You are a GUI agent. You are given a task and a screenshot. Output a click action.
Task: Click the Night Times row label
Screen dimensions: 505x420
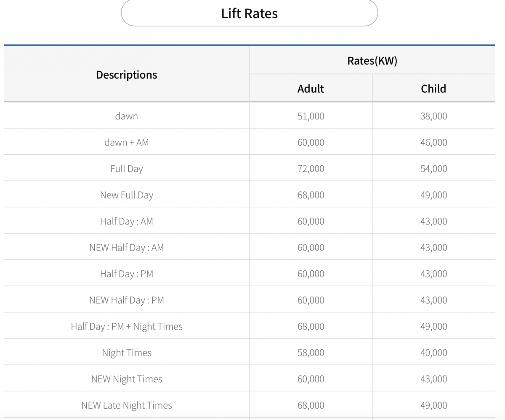[x=126, y=353]
